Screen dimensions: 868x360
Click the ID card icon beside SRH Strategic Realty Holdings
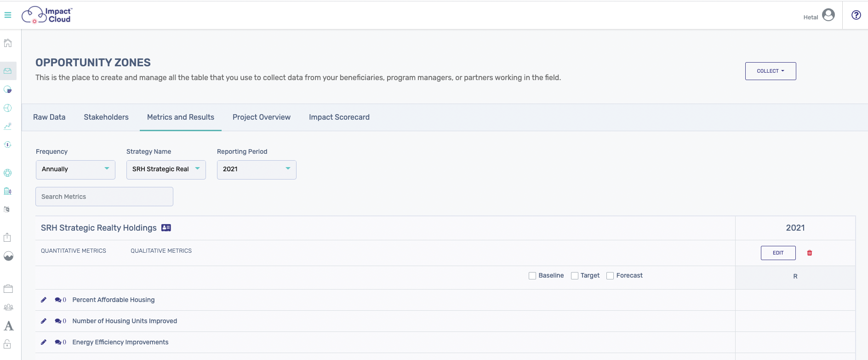166,228
